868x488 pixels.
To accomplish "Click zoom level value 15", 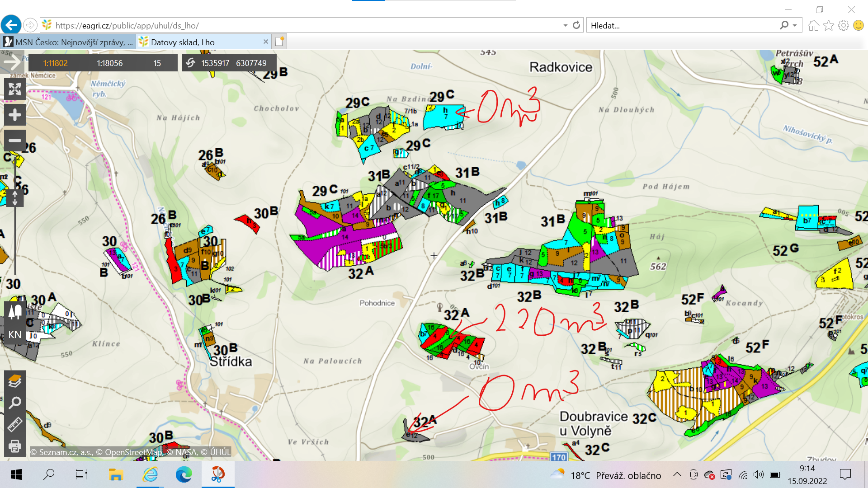I will click(x=157, y=63).
